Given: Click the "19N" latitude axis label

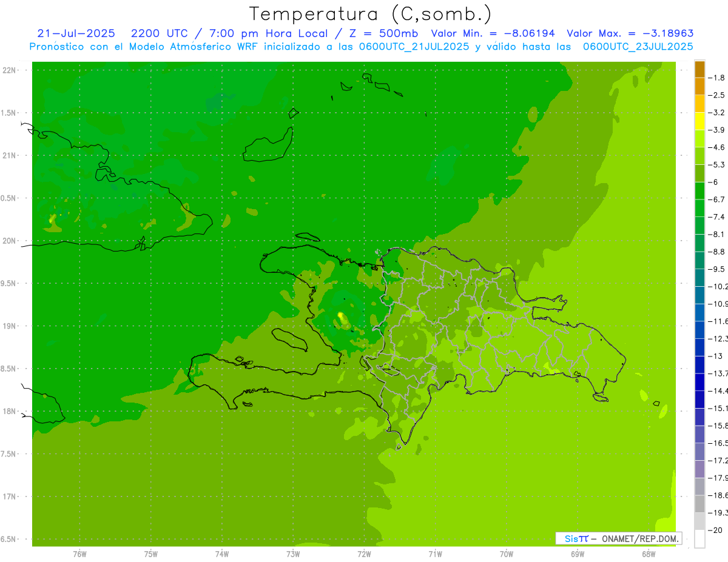Looking at the screenshot, I should [x=8, y=326].
